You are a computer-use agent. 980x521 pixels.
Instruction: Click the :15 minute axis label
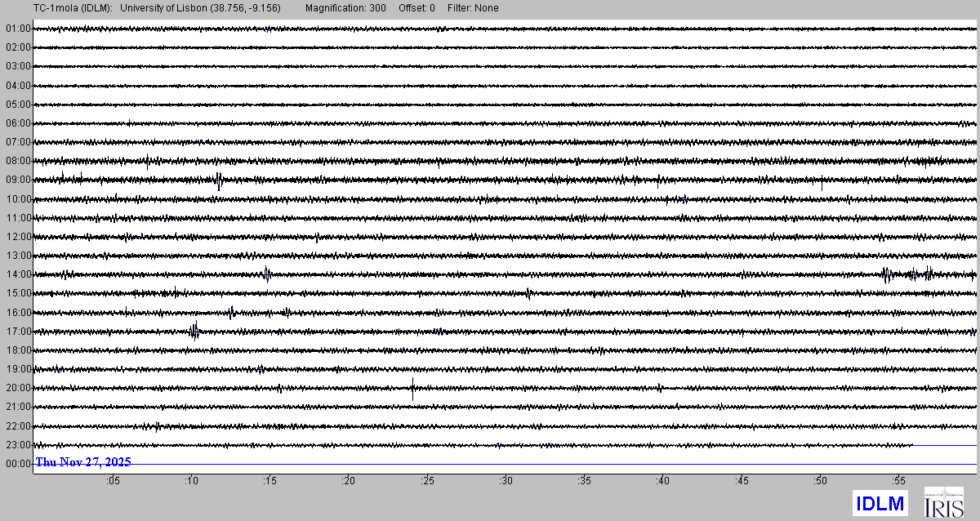(269, 482)
